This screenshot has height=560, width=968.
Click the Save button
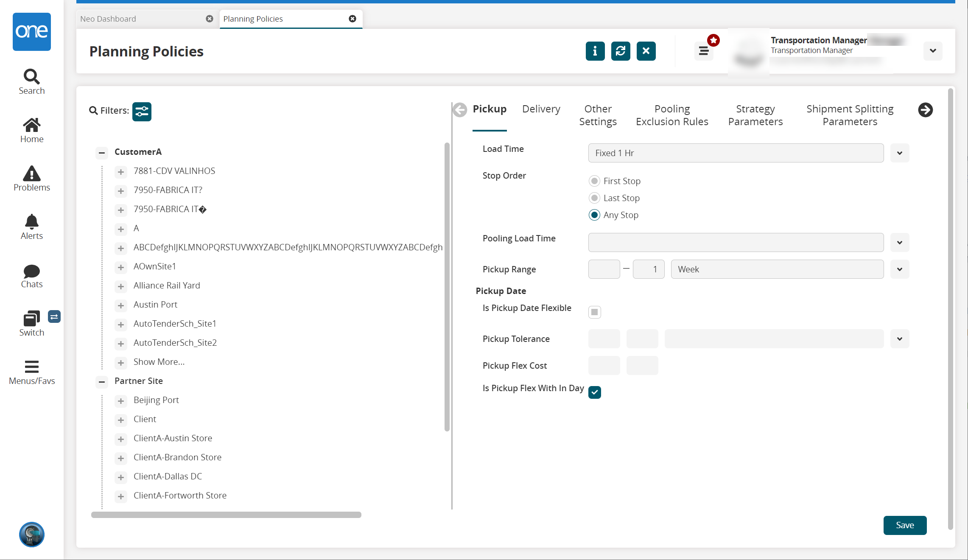(x=904, y=525)
